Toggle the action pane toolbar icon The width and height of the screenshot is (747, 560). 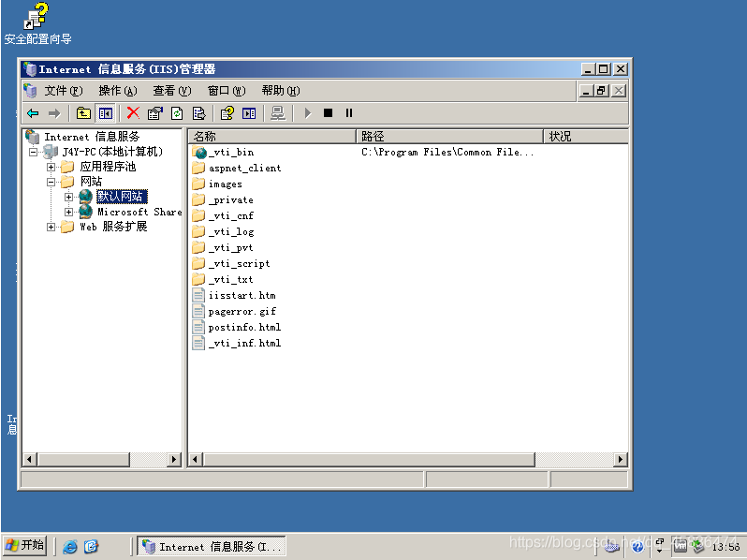[249, 113]
